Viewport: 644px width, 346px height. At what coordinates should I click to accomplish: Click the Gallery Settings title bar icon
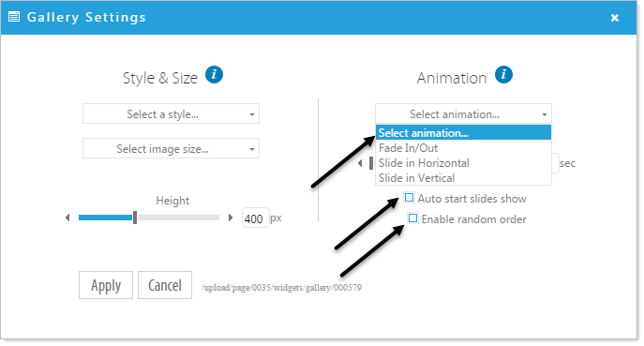coord(14,17)
